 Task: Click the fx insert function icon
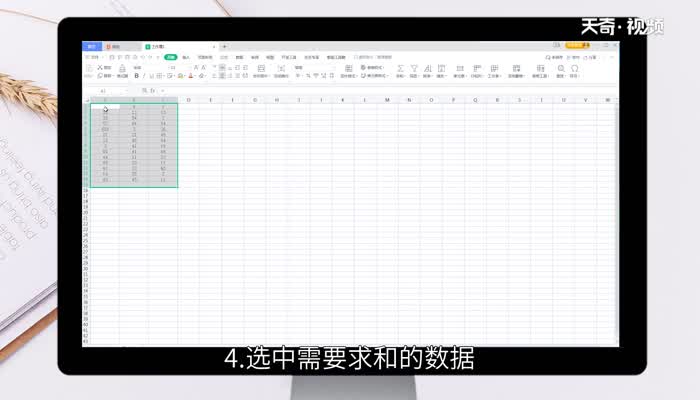click(153, 91)
